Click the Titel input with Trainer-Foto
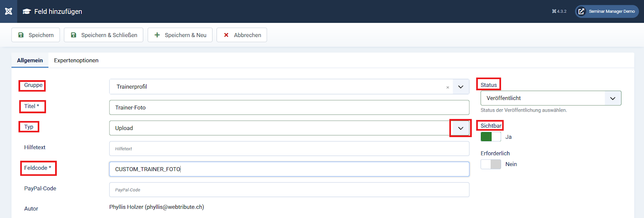The height and width of the screenshot is (218, 644). click(x=289, y=108)
